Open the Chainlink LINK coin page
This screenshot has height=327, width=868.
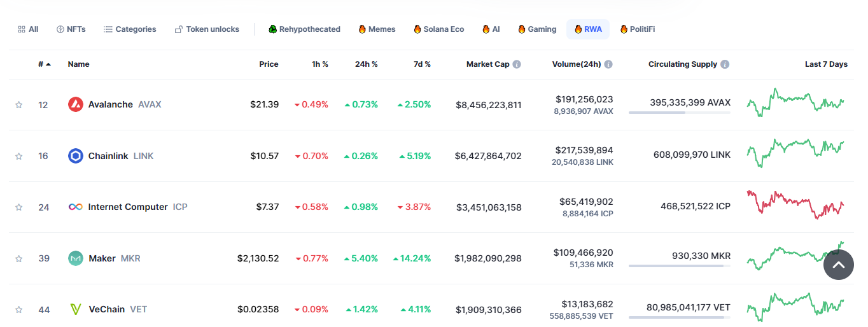point(121,156)
